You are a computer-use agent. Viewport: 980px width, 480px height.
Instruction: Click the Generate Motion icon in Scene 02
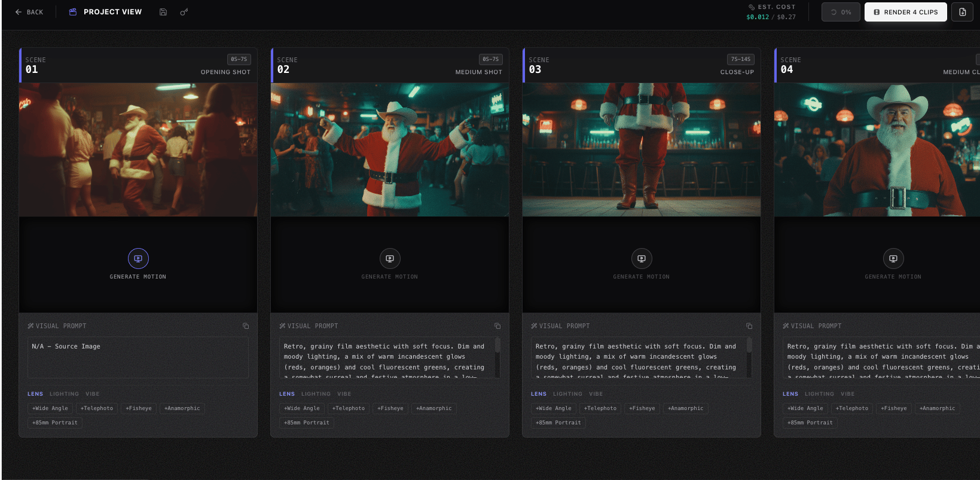coord(390,259)
